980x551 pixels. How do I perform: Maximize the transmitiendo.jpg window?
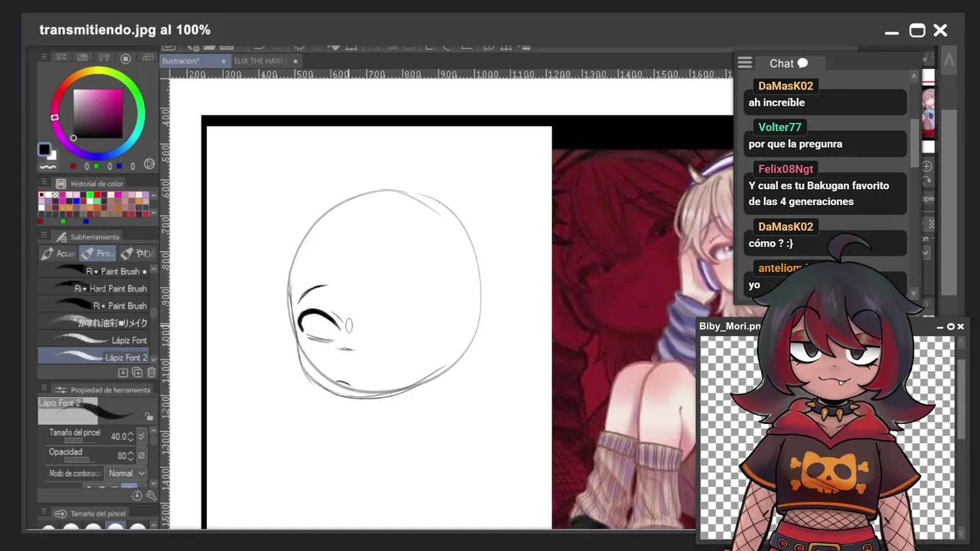tap(916, 31)
